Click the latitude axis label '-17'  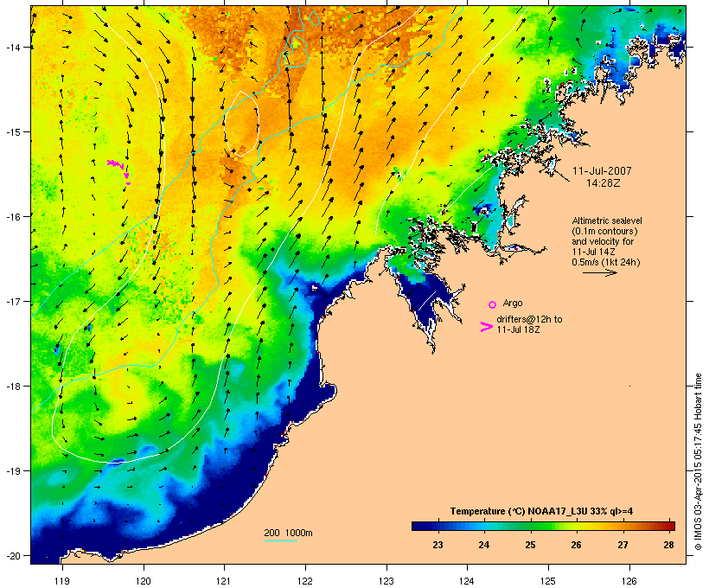tap(13, 302)
